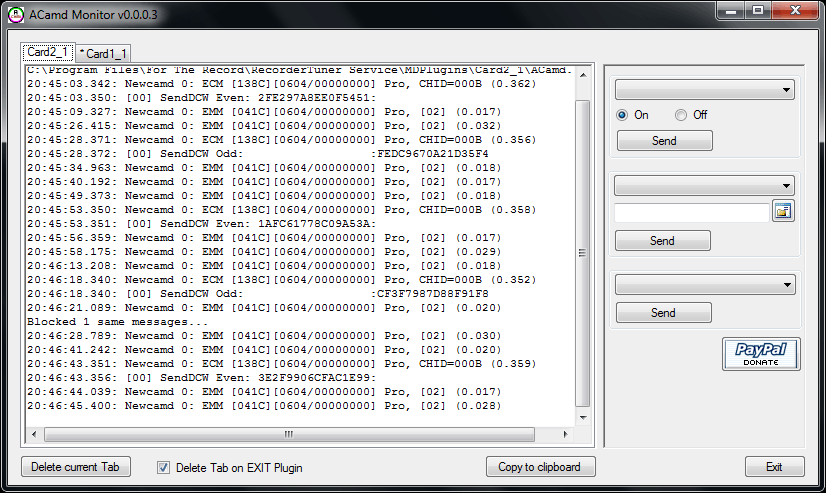Screen dimensions: 826x493
Task: Click Delete current Tab button
Action: pos(76,467)
